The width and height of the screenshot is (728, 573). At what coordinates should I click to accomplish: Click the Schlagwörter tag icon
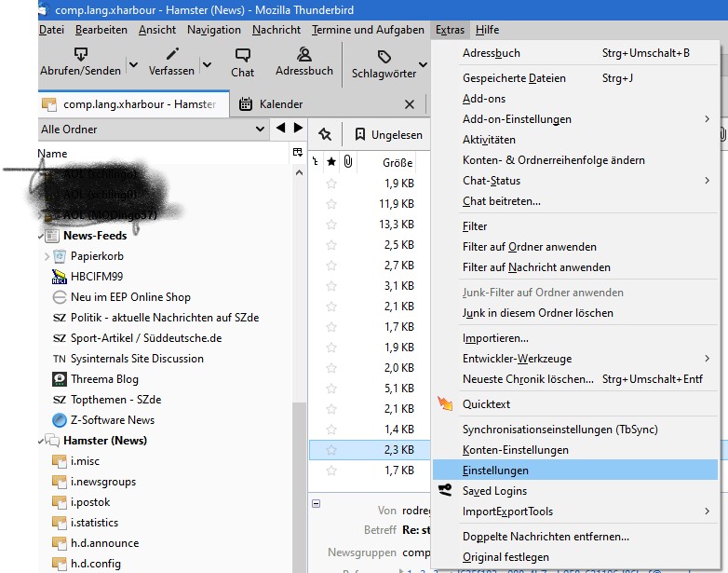[x=384, y=57]
